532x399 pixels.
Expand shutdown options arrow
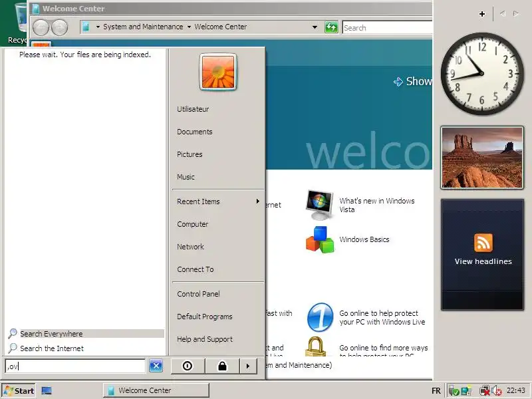pyautogui.click(x=248, y=366)
